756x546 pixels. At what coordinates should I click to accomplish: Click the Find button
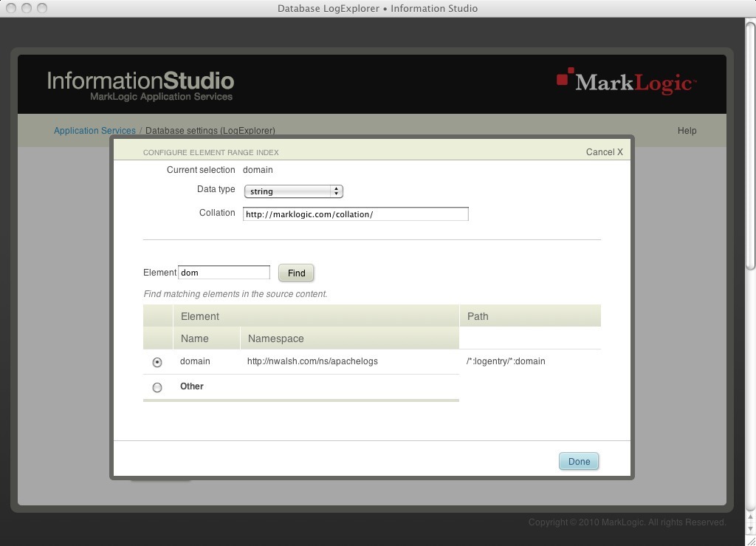[x=296, y=273]
